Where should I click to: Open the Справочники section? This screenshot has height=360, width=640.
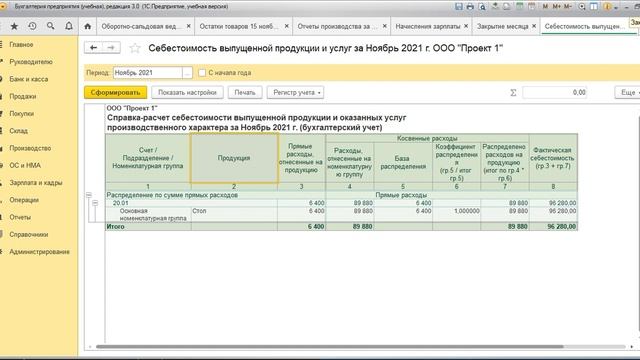click(29, 235)
